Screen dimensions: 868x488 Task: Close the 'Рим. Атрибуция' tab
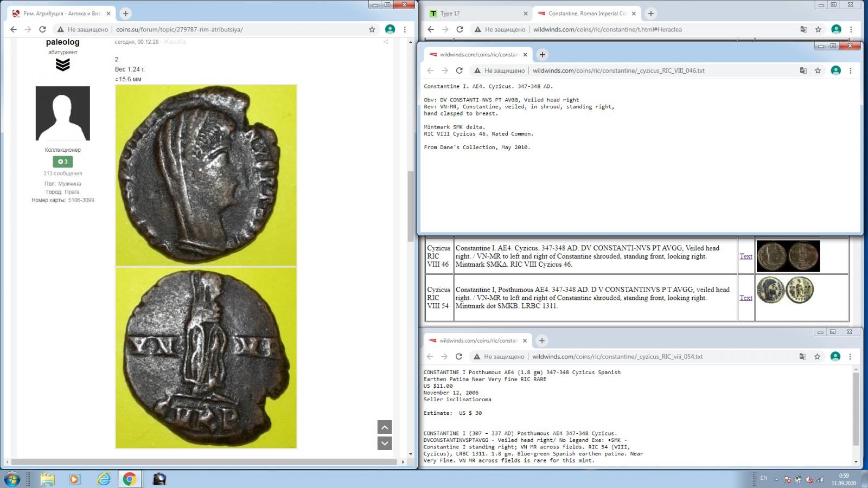(x=108, y=14)
